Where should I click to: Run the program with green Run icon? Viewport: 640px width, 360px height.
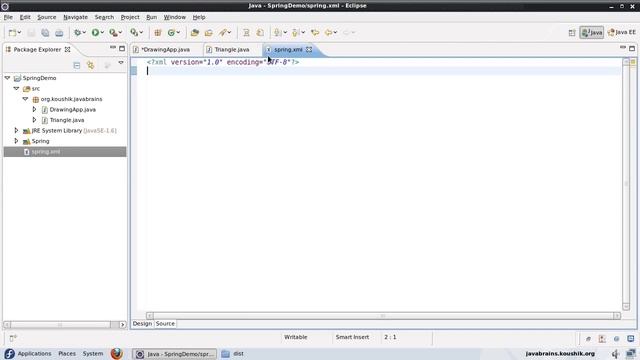(x=95, y=33)
